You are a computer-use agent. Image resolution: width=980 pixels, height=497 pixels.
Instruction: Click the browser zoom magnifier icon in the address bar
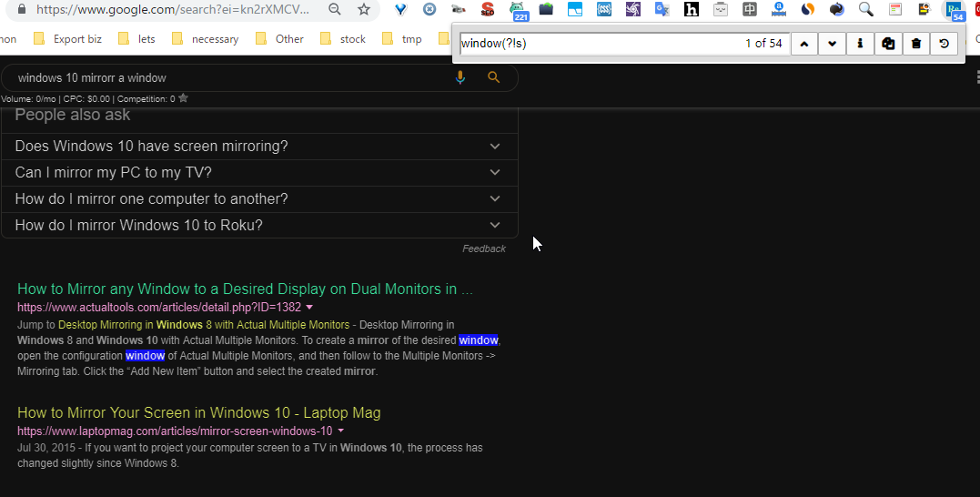(x=335, y=10)
